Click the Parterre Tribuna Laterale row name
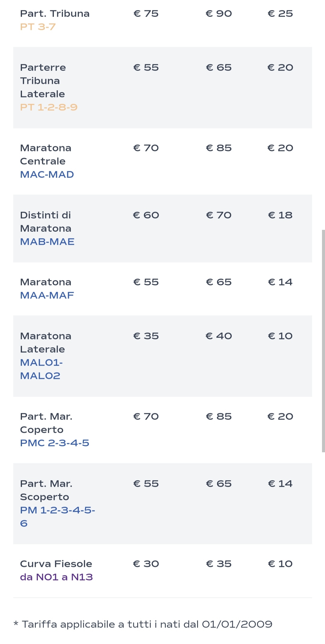The height and width of the screenshot is (644, 325). (x=43, y=81)
